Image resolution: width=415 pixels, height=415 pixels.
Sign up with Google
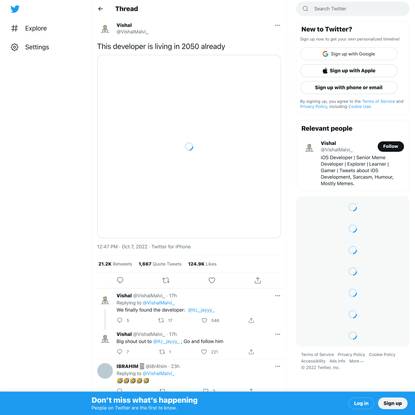(x=349, y=54)
